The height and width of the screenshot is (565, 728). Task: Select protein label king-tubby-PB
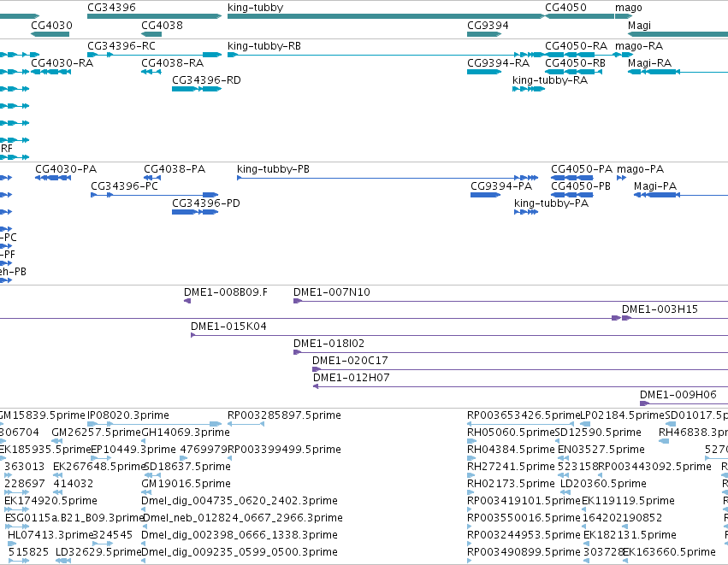273,169
